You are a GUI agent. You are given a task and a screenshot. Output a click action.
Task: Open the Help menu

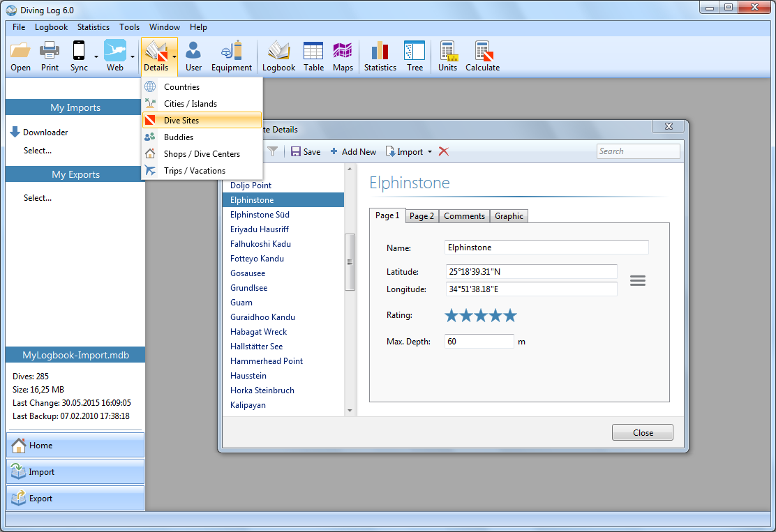[198, 27]
